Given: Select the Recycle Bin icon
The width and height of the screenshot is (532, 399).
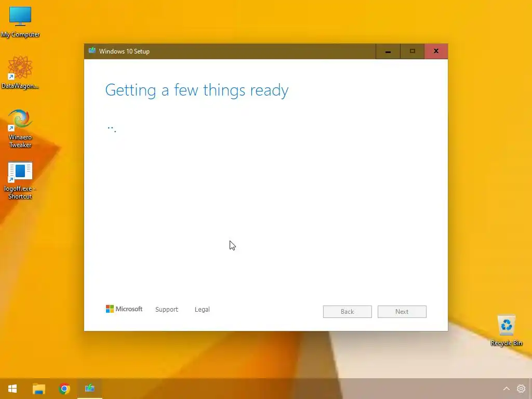Looking at the screenshot, I should [x=506, y=330].
